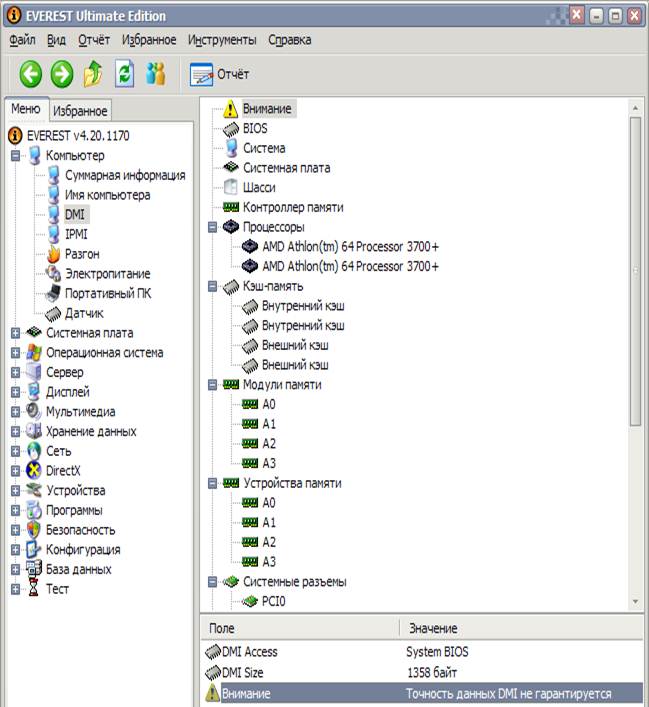
Task: Select Суммарная информация in tree
Action: pos(125,175)
